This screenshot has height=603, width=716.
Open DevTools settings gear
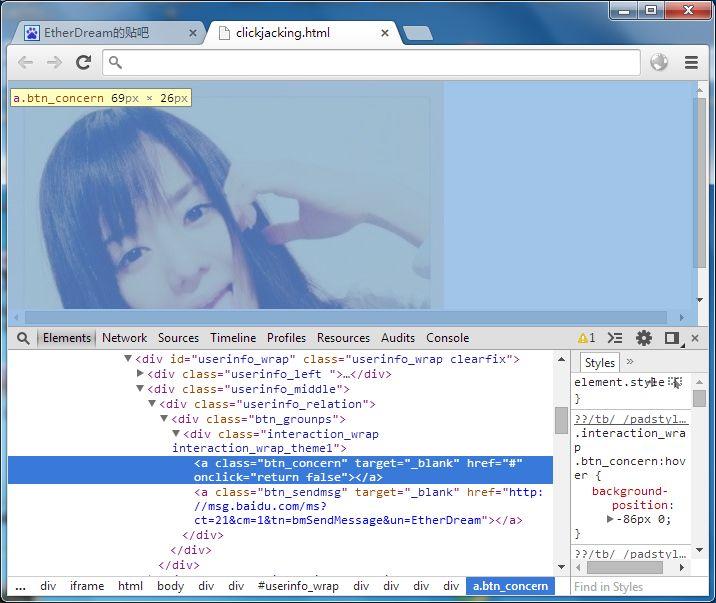(644, 338)
